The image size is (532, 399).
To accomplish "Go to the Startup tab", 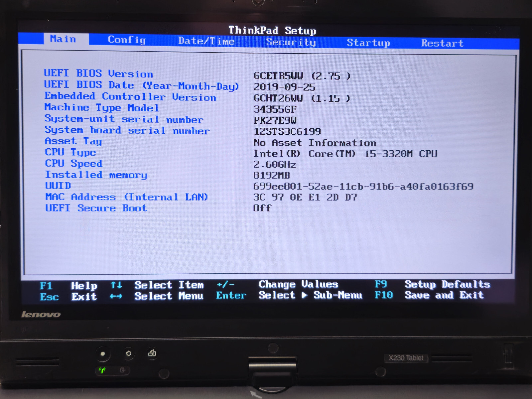I will (x=368, y=43).
